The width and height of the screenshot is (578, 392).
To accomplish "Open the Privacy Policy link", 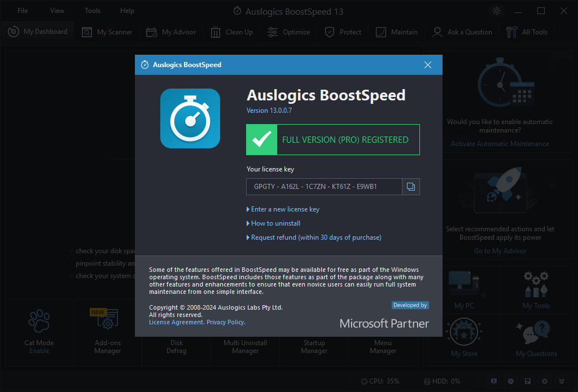I will point(226,322).
